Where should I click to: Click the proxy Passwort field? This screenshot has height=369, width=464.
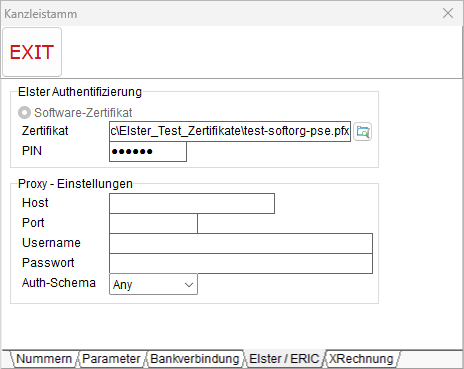[241, 263]
